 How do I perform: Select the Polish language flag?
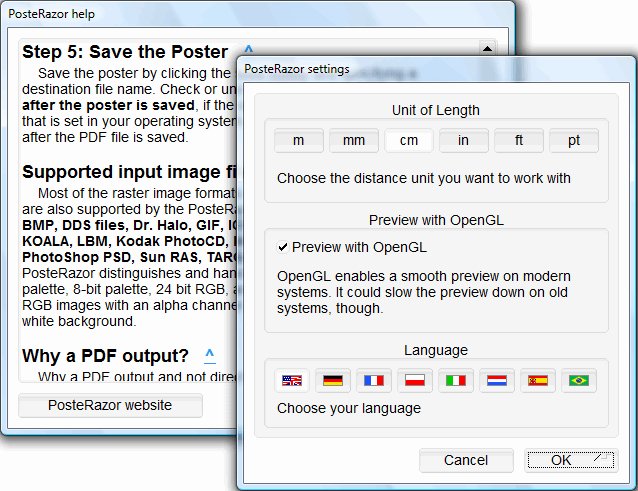pyautogui.click(x=415, y=381)
